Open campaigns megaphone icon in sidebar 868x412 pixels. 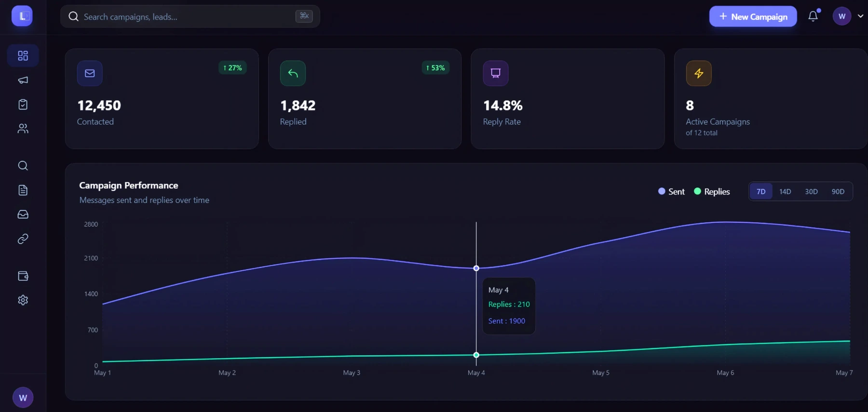[23, 80]
